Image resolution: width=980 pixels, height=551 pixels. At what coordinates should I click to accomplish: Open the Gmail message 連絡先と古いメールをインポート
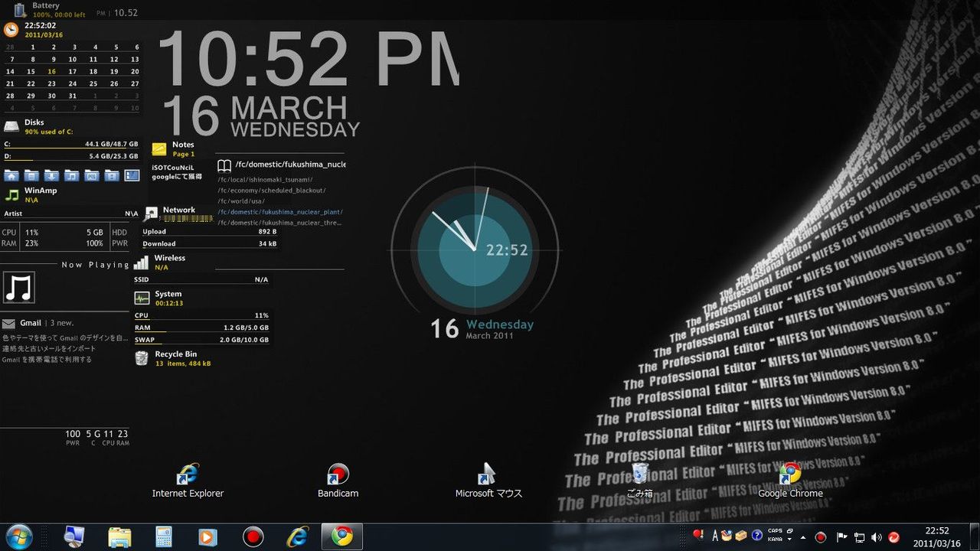coord(50,348)
